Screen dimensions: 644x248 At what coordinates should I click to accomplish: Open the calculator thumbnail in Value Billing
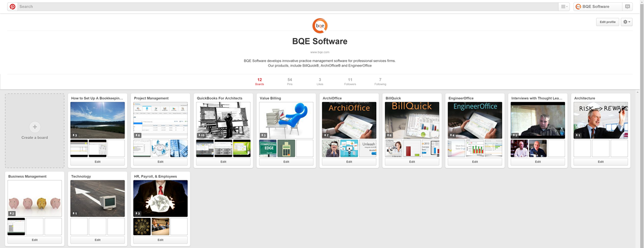tap(286, 148)
